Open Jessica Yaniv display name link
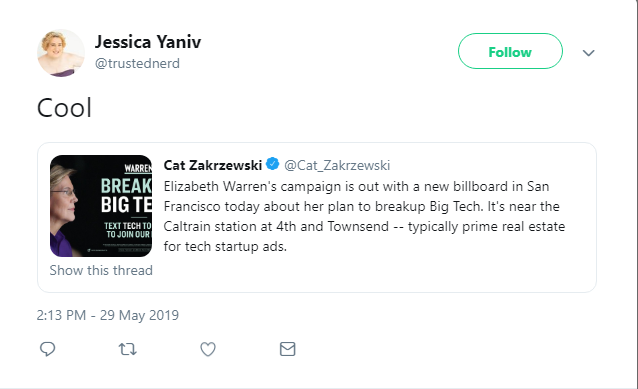Screen dimensions: 638x389 pyautogui.click(x=148, y=42)
